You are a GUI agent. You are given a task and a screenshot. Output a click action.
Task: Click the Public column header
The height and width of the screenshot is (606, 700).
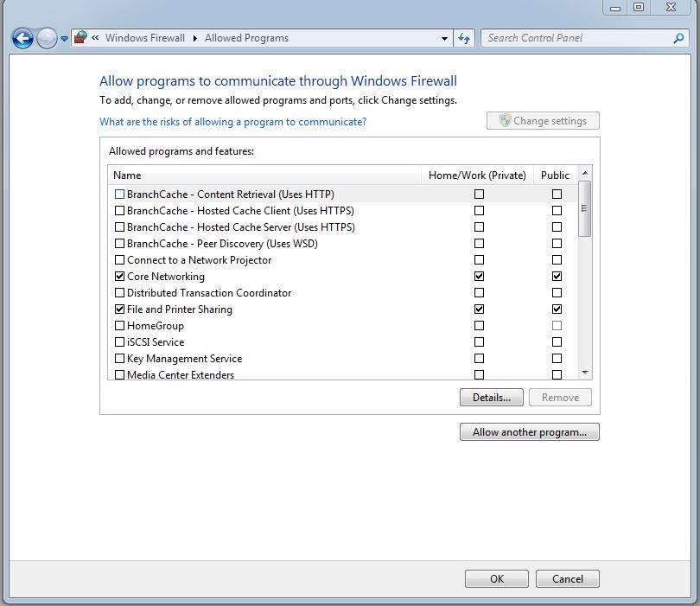(x=555, y=175)
